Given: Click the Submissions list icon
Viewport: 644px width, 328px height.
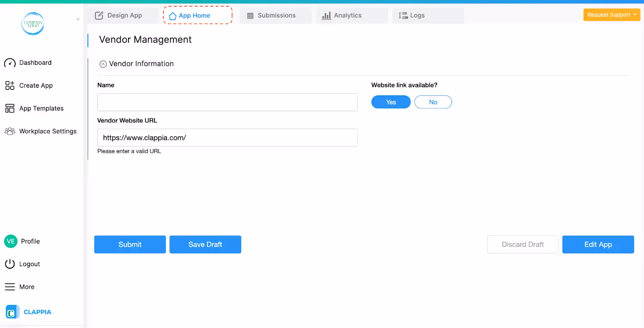Looking at the screenshot, I should pos(250,16).
